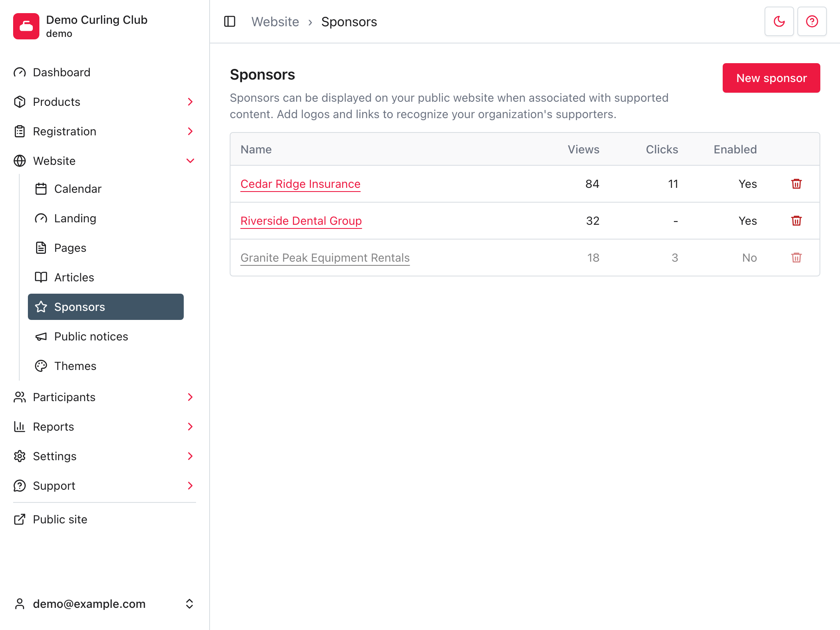
Task: Collapse the Website section chevron
Action: click(x=190, y=161)
